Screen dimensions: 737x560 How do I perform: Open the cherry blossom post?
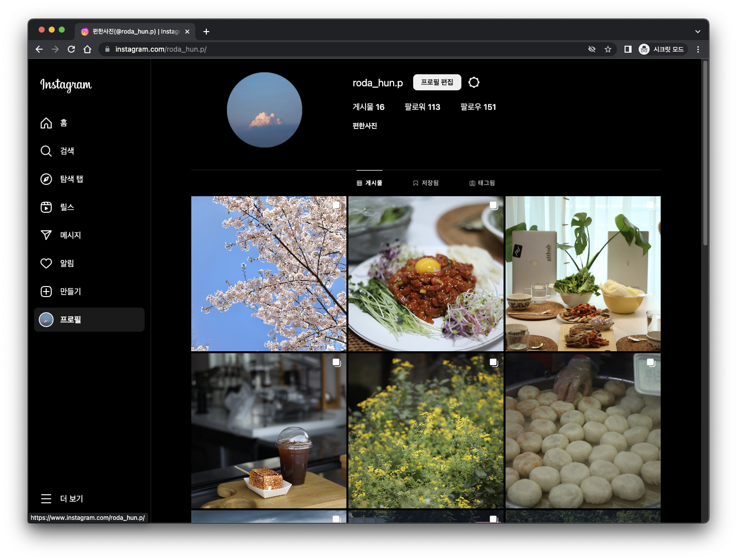(269, 273)
